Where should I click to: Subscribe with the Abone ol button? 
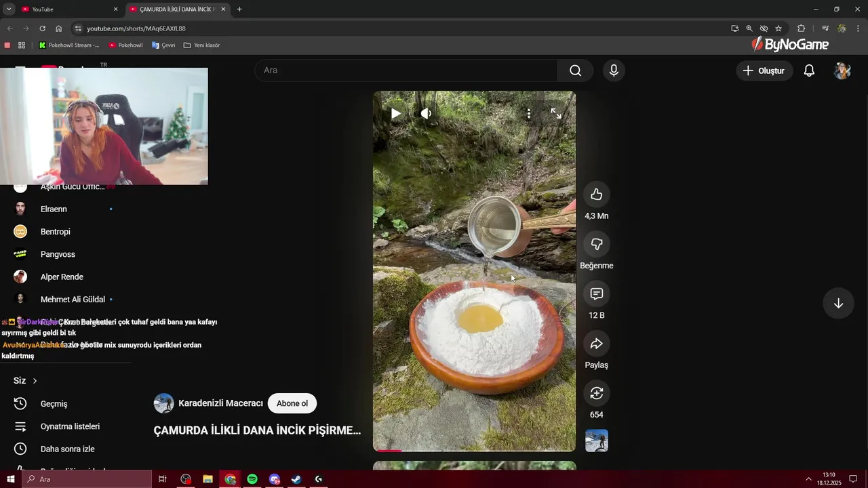pos(292,403)
